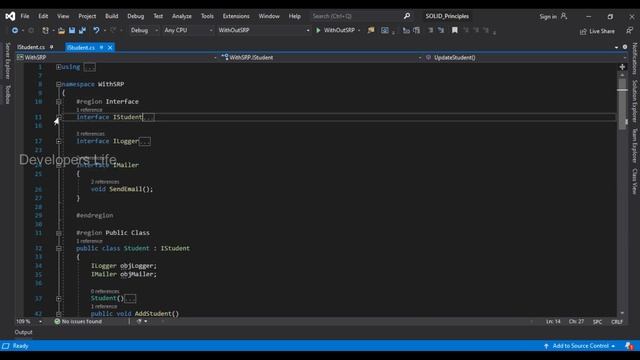Click the decrease indent toolbar icon
640x360 pixels.
pyautogui.click(x=406, y=30)
